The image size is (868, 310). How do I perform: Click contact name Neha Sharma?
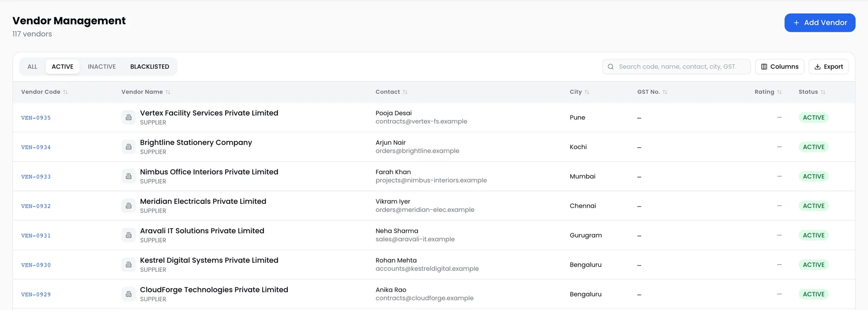397,231
